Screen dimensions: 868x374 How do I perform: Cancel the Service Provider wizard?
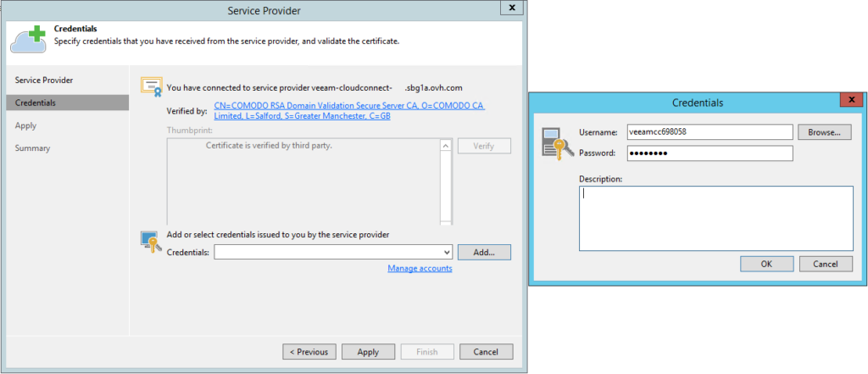coord(486,352)
